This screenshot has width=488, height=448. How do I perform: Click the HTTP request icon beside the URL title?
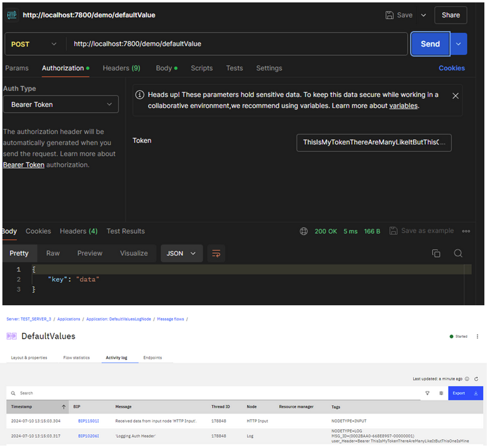tap(12, 15)
